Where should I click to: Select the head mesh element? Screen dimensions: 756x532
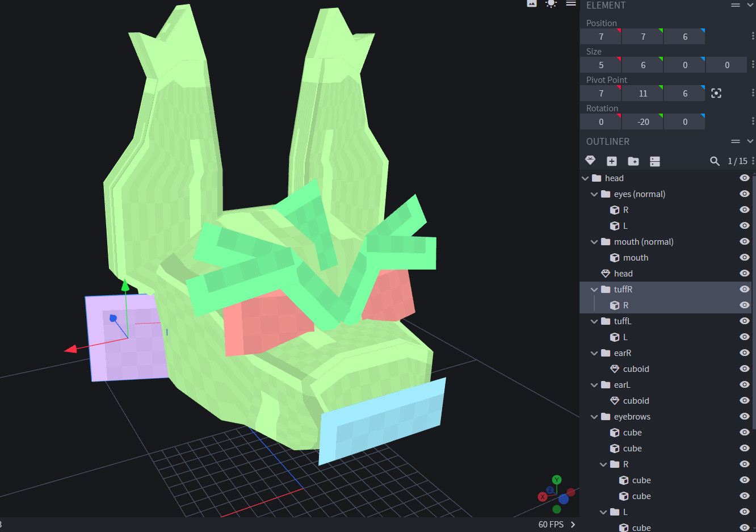point(665,274)
